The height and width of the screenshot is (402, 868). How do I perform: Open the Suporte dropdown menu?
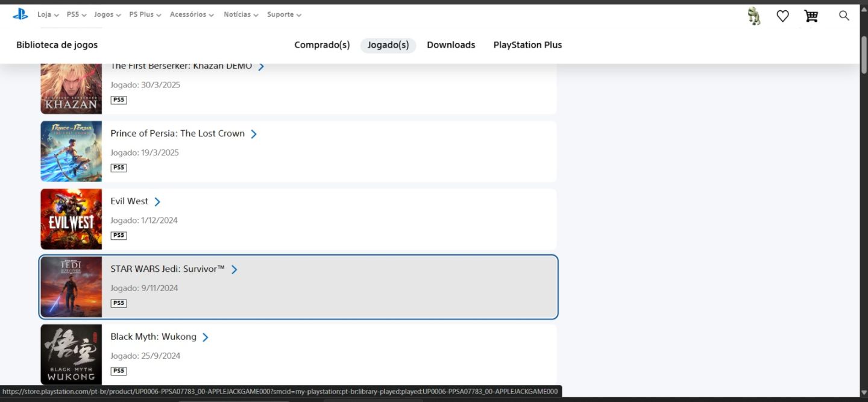point(285,14)
